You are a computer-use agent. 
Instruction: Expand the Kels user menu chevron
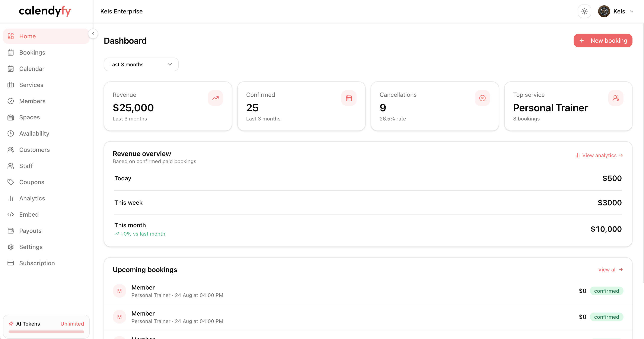coord(631,12)
